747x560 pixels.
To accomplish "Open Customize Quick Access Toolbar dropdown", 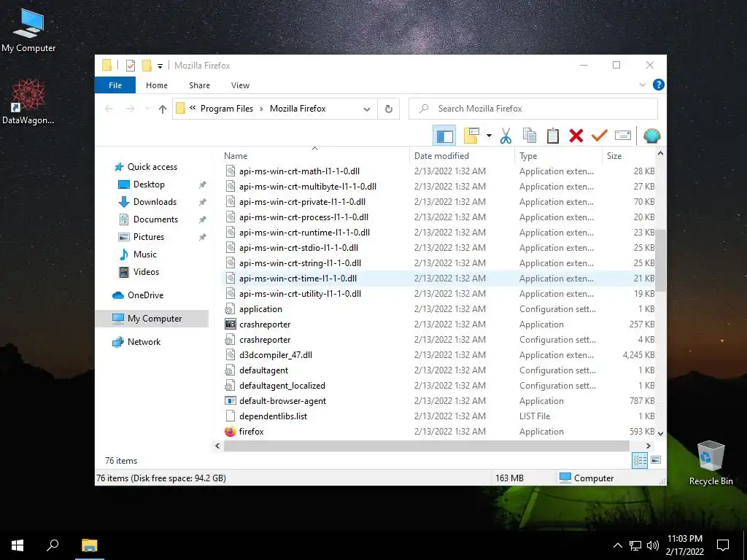I will pos(160,66).
